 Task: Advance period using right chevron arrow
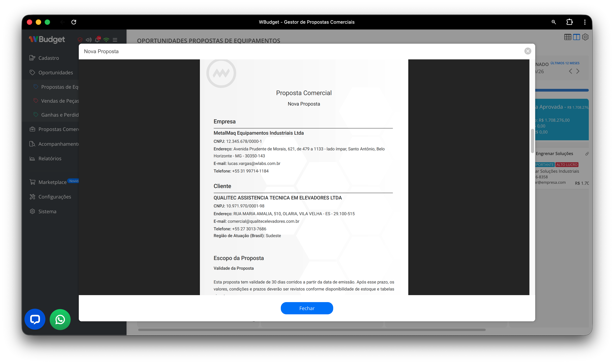pos(578,71)
